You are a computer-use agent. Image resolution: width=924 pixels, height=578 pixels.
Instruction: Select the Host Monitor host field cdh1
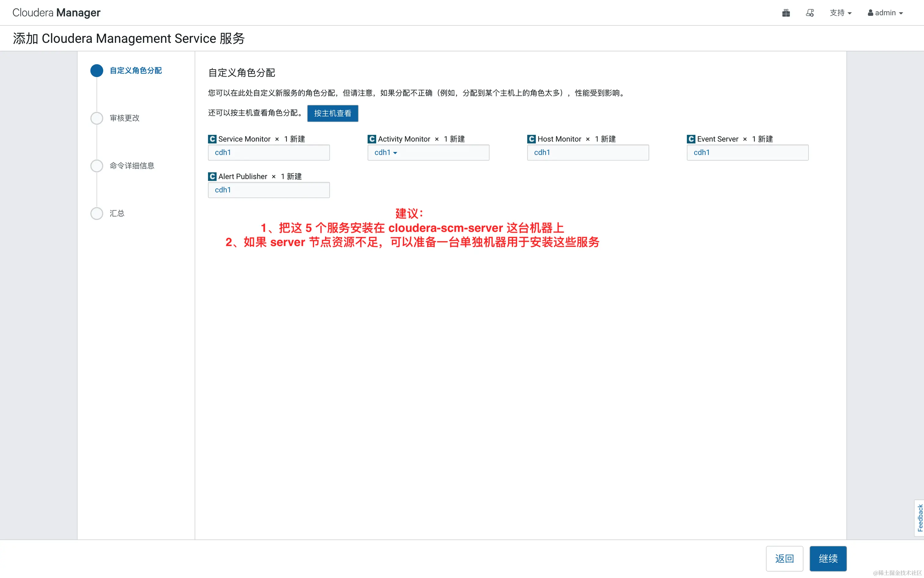[x=588, y=153]
